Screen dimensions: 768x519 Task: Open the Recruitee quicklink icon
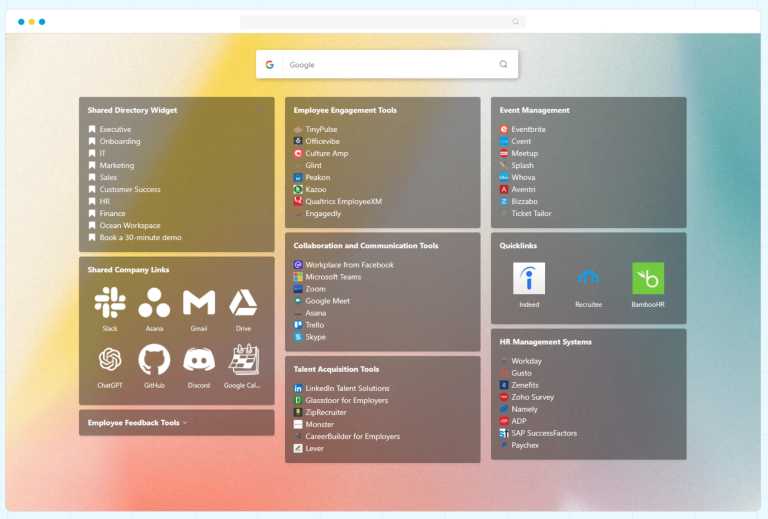tap(588, 277)
